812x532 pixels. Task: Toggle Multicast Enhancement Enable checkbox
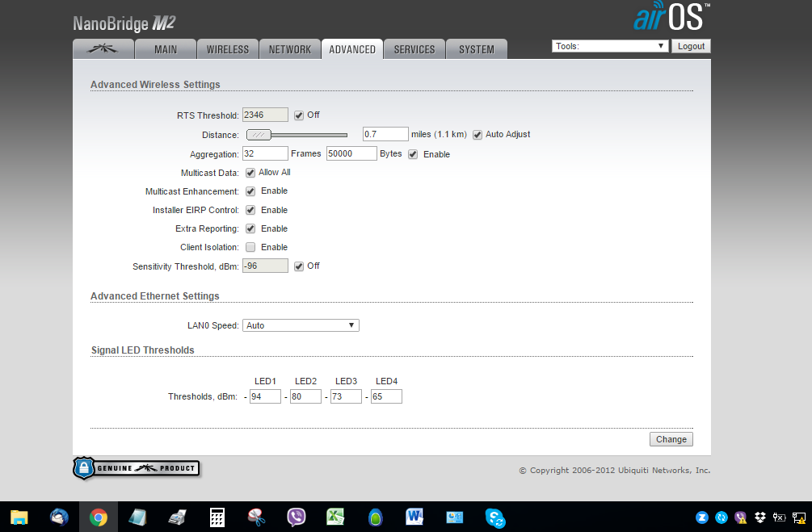(x=250, y=191)
